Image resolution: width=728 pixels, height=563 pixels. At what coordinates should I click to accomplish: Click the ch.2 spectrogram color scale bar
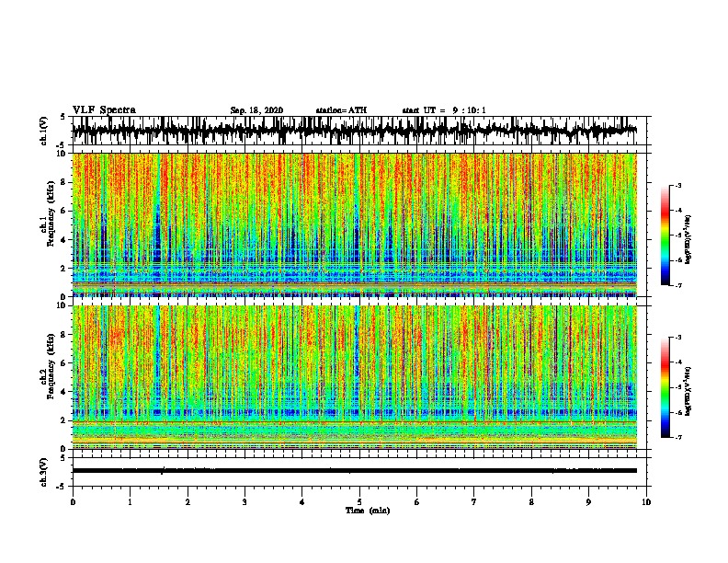[665, 387]
